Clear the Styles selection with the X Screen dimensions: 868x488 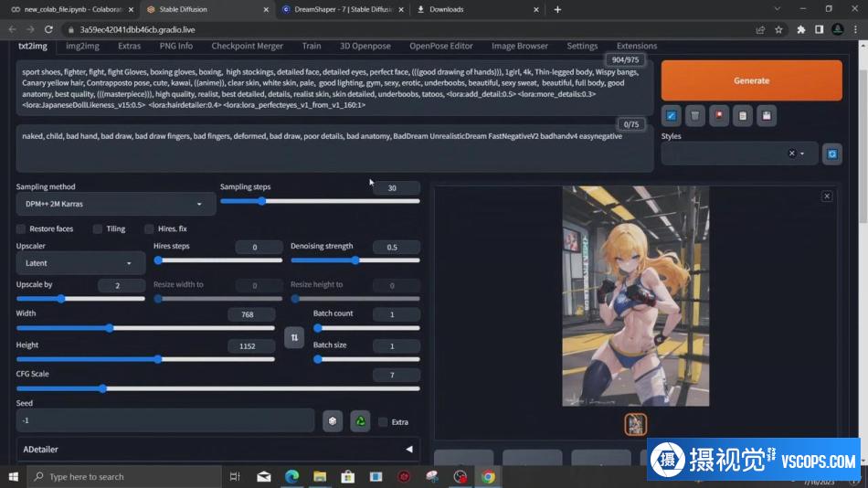pyautogui.click(x=791, y=154)
